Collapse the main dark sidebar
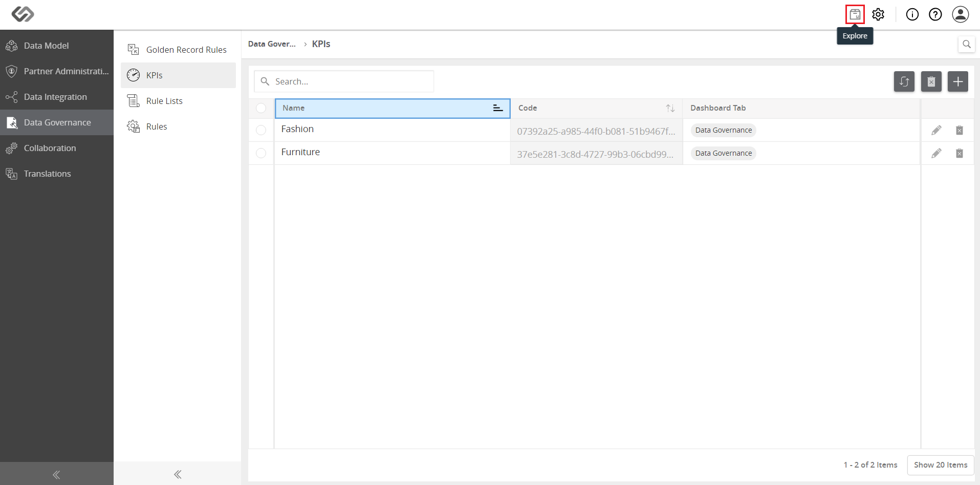The image size is (980, 485). (x=56, y=474)
